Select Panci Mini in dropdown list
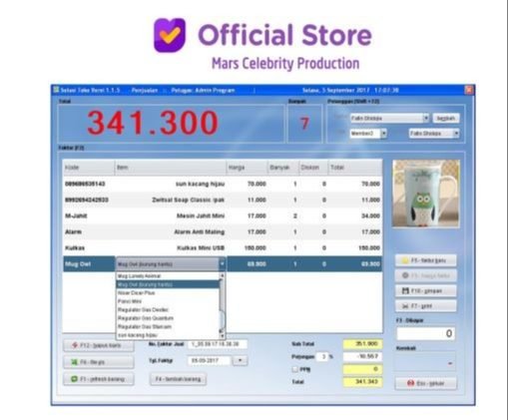 (x=168, y=301)
